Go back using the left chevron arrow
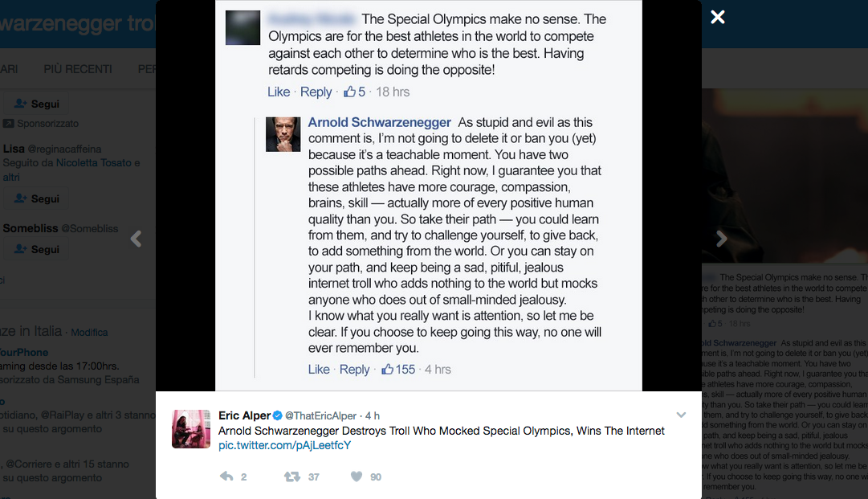Viewport: 868px width, 499px height. point(137,239)
